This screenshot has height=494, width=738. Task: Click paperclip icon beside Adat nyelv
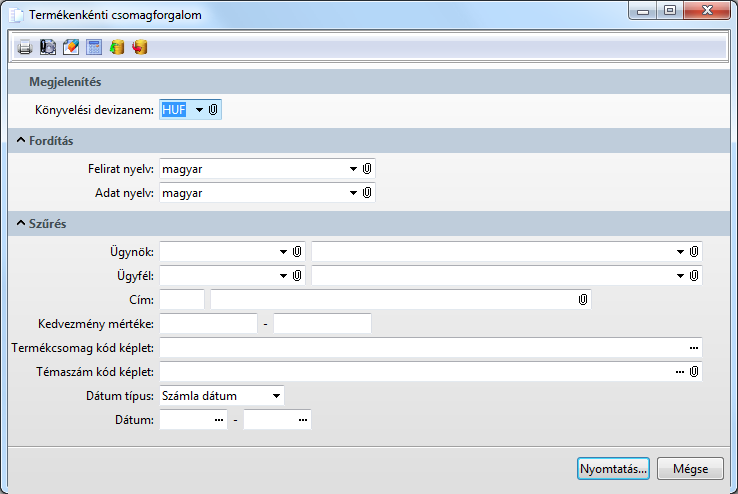click(x=367, y=192)
